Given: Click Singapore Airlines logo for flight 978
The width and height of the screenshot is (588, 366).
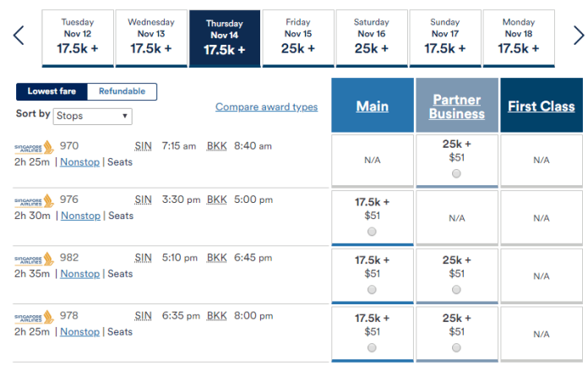Looking at the screenshot, I should tap(35, 317).
